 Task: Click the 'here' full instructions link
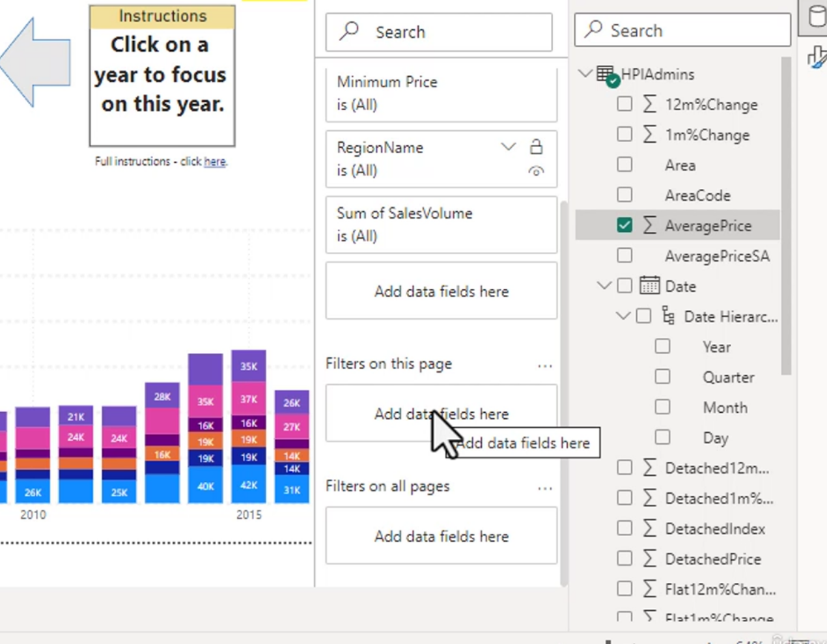[214, 161]
